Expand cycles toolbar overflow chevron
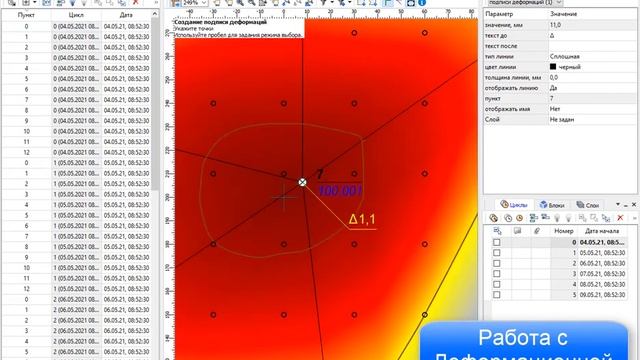Viewport: 640px width, 360px height. coord(634,218)
